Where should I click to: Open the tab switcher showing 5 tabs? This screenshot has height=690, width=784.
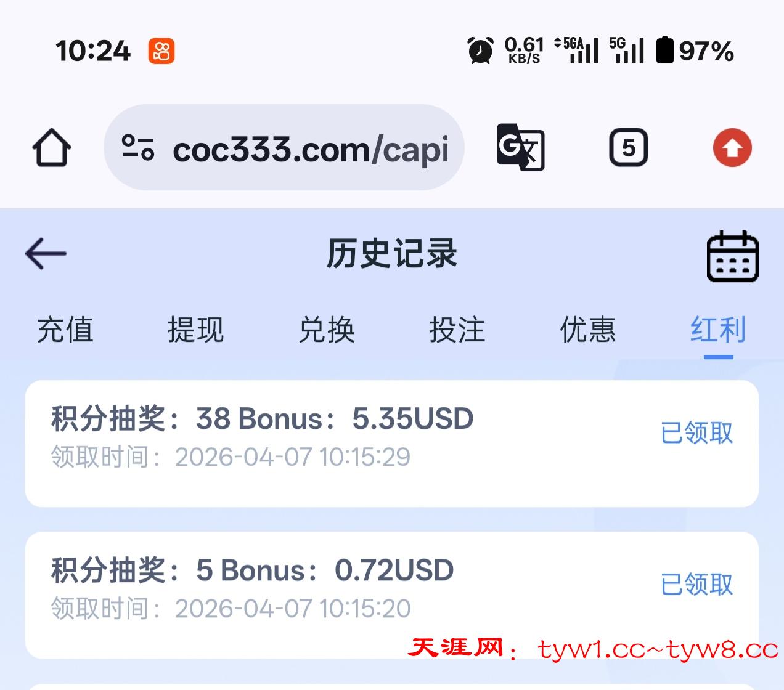[x=628, y=148]
